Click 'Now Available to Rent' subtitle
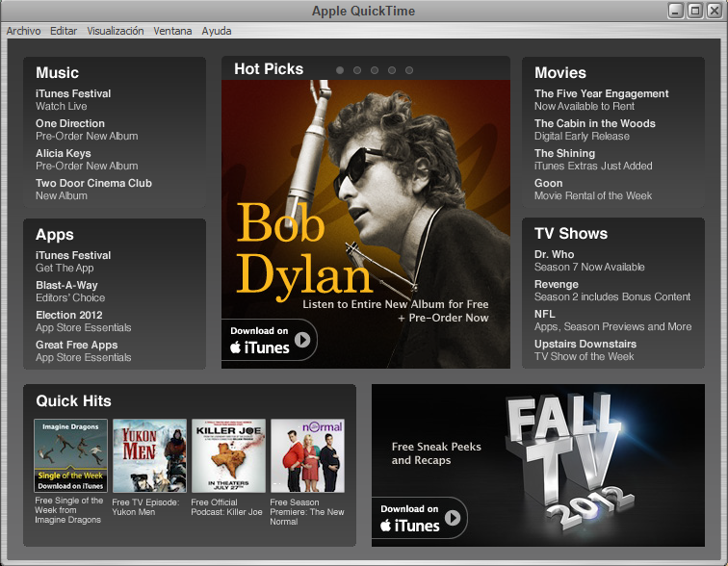 [x=585, y=106]
